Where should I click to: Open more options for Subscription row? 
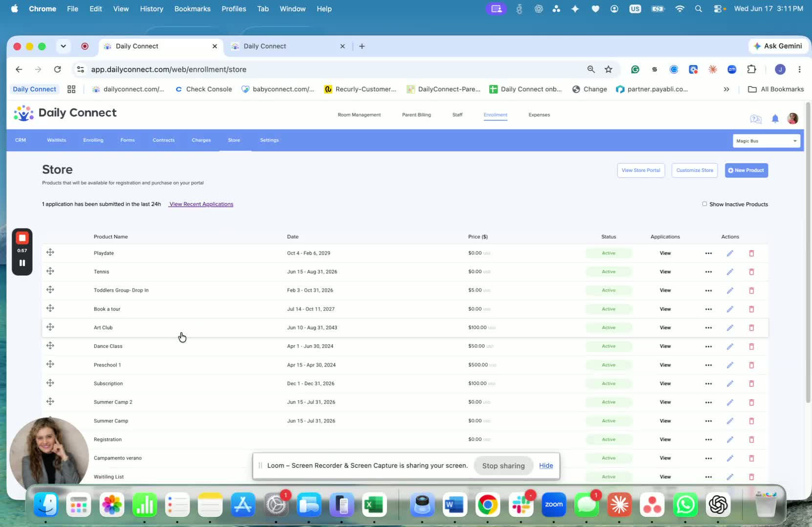tap(708, 384)
